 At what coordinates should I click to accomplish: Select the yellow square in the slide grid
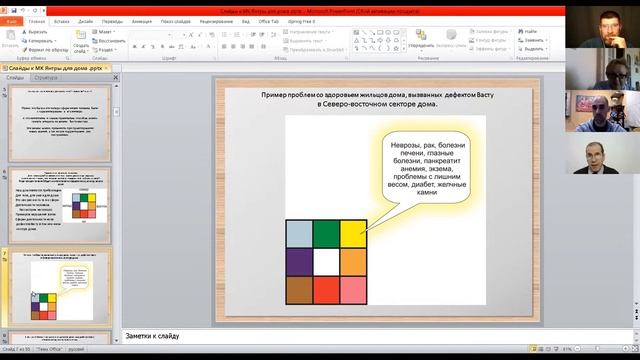pos(353,234)
